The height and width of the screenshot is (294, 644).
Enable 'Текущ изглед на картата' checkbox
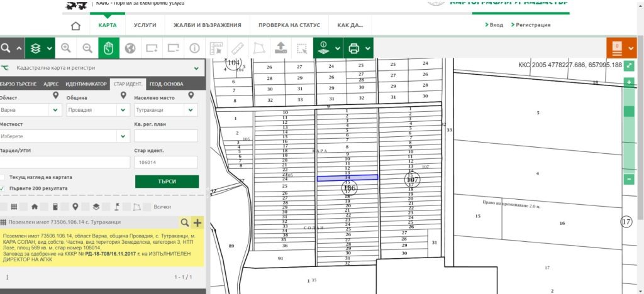[3, 177]
